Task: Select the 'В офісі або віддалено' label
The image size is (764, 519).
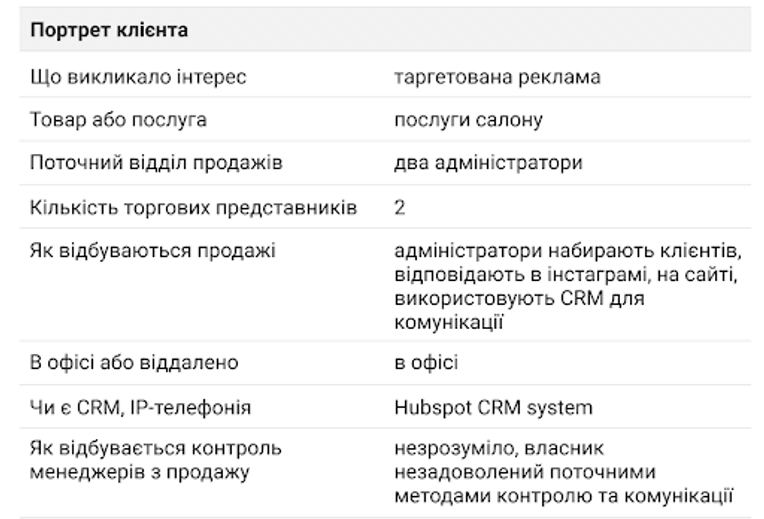Action: pos(134,363)
